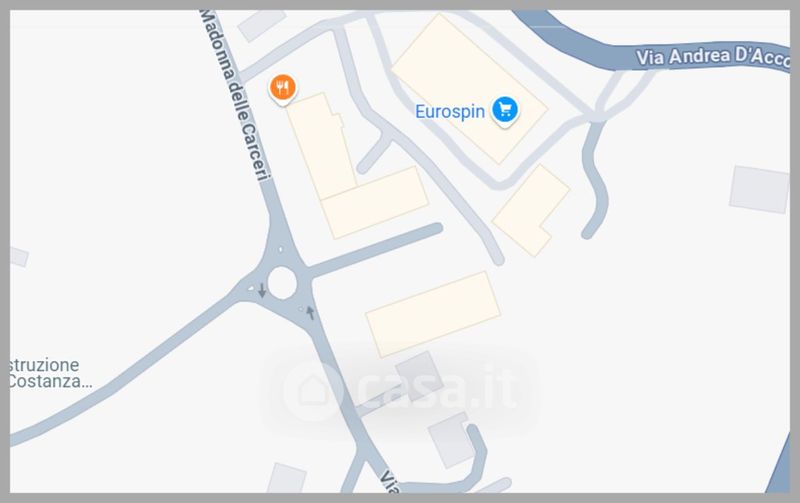This screenshot has height=503, width=800.
Task: Click the Via label at bottom road
Action: click(389, 482)
